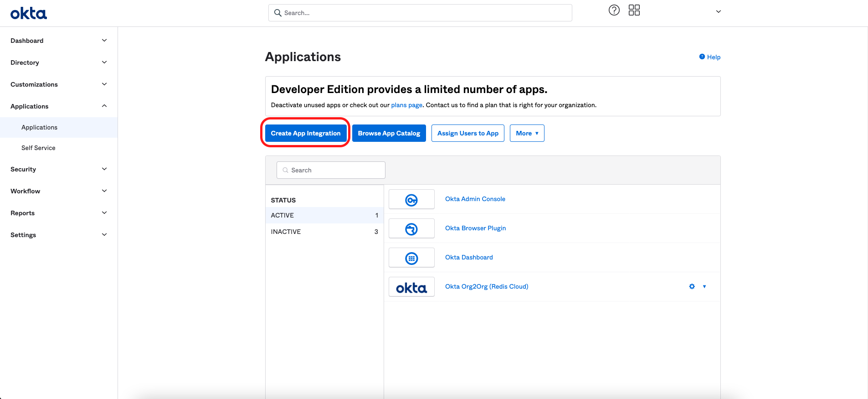868x399 pixels.
Task: Click the Okta Org2Org app logo
Action: [x=411, y=287]
